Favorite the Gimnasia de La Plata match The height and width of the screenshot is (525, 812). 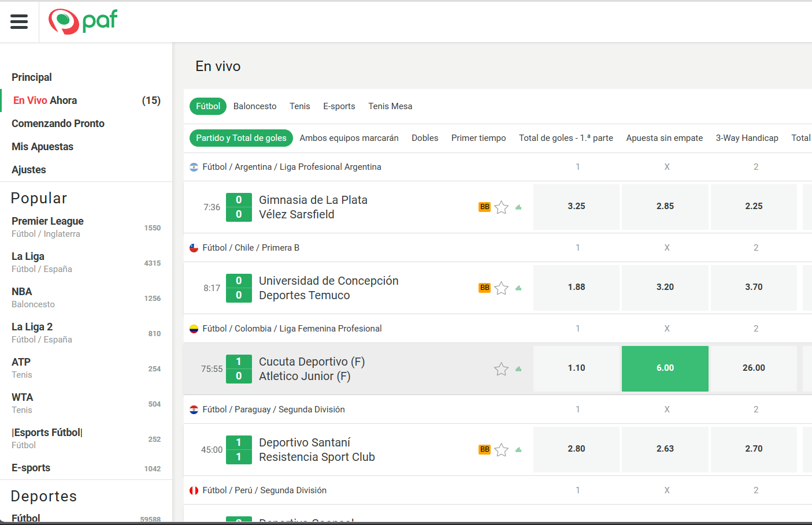coord(501,207)
